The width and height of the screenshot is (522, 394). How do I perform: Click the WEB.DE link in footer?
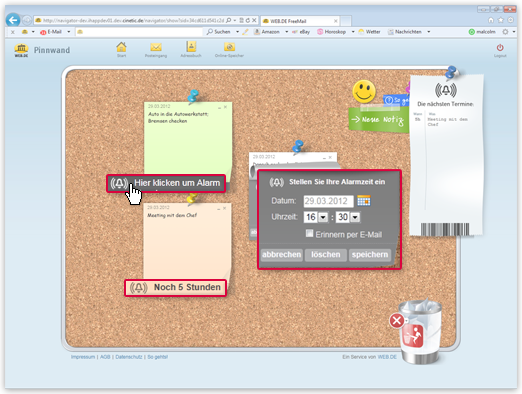[x=387, y=357]
